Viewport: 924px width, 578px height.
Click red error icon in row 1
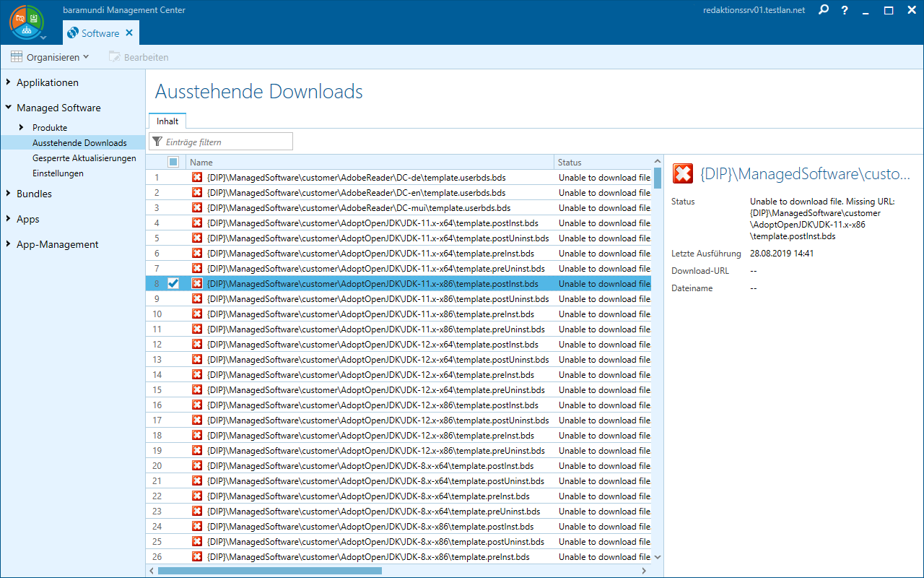[x=196, y=178]
